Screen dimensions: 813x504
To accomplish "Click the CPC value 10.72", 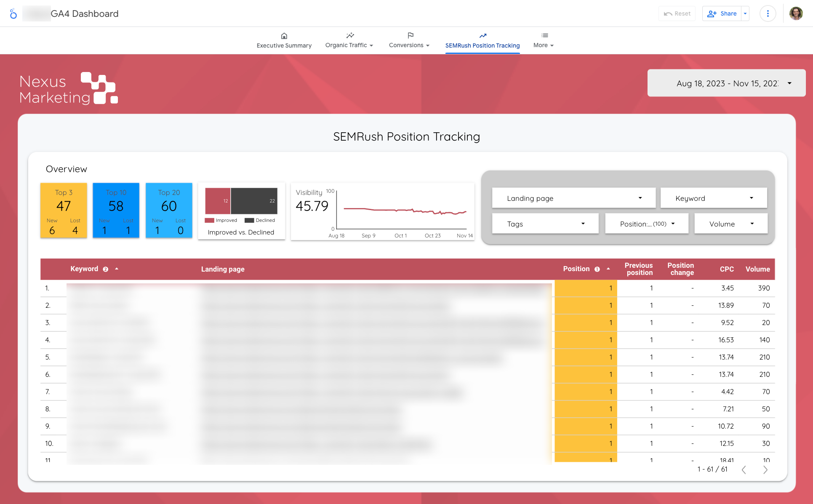I will click(x=726, y=426).
